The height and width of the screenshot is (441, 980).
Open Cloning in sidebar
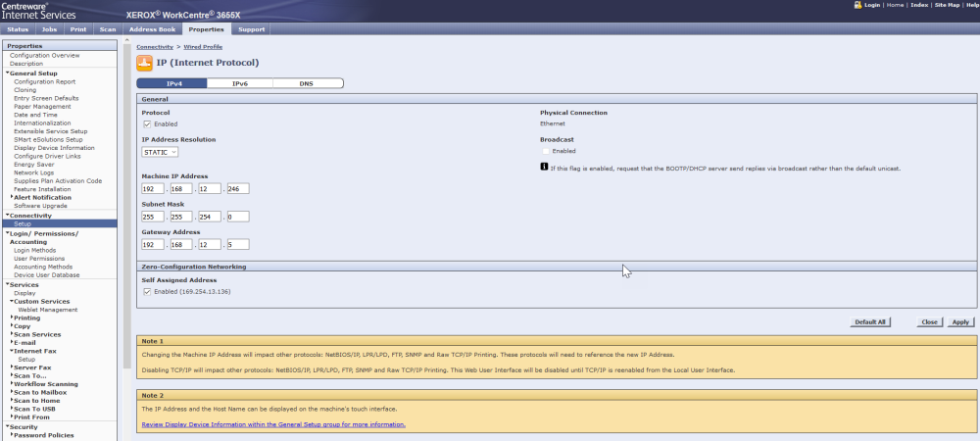[x=25, y=90]
